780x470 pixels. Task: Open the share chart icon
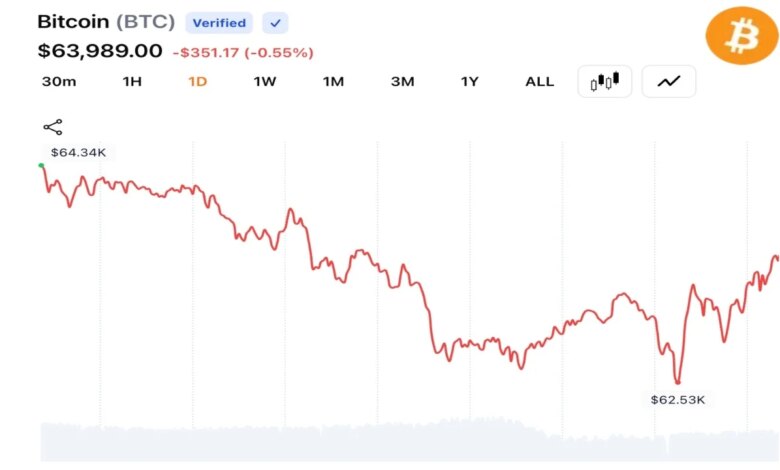click(x=53, y=127)
